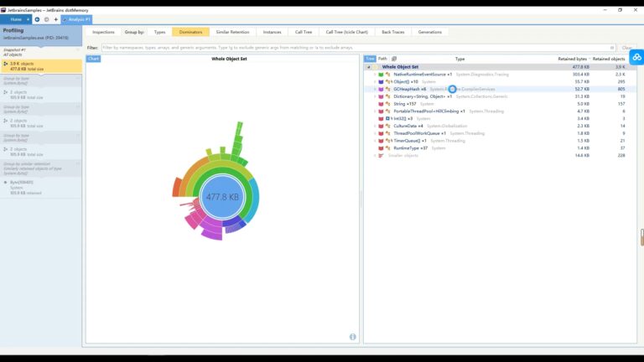Click the red icon of RuntimeType row
644x362 pixels.
click(381, 148)
